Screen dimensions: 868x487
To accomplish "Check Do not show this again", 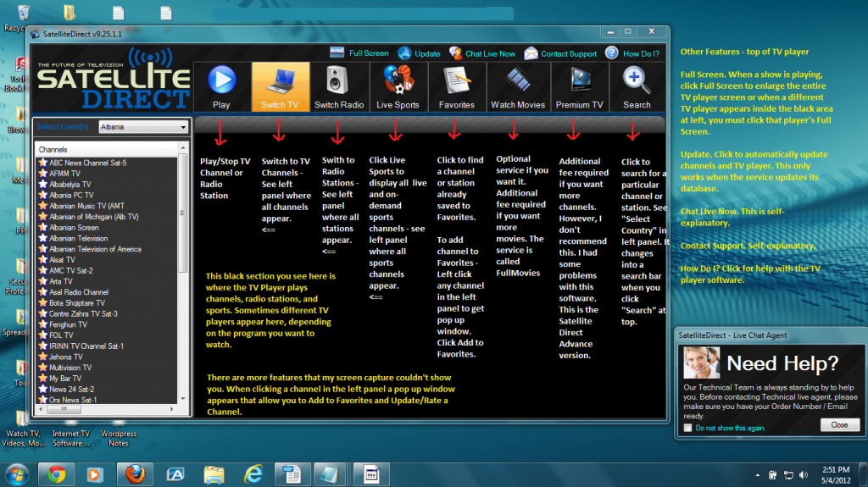I will pyautogui.click(x=687, y=428).
